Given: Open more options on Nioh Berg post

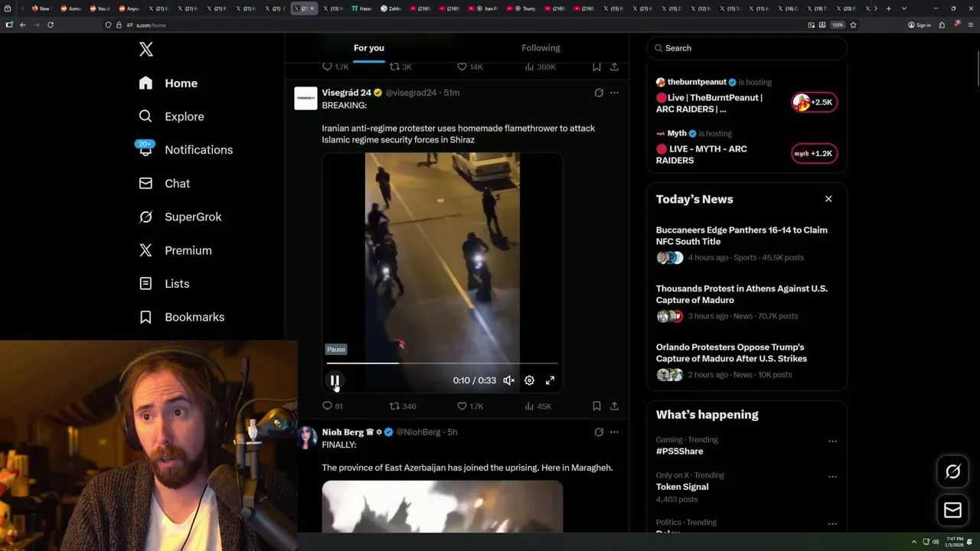Looking at the screenshot, I should 614,432.
